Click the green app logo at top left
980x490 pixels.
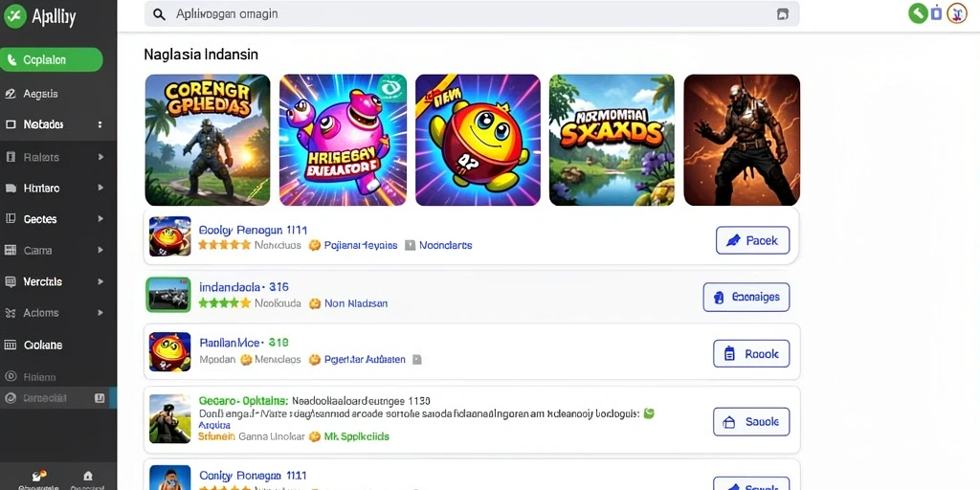[15, 16]
